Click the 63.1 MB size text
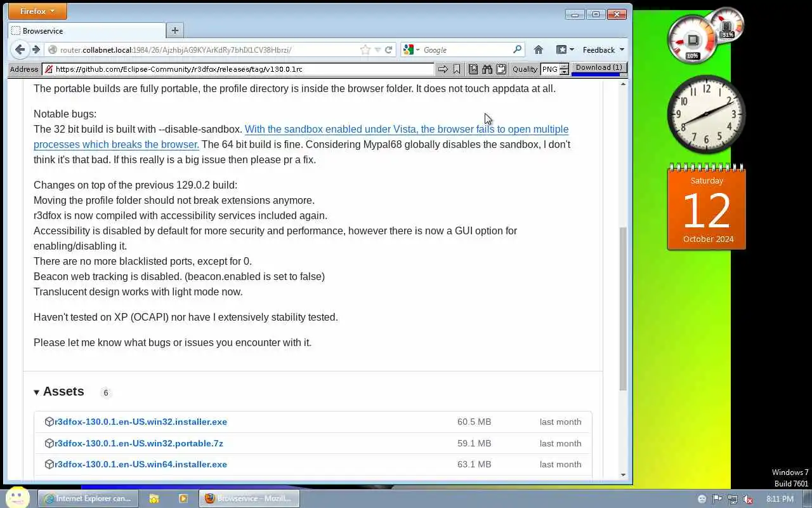This screenshot has height=508, width=812. coord(474,464)
